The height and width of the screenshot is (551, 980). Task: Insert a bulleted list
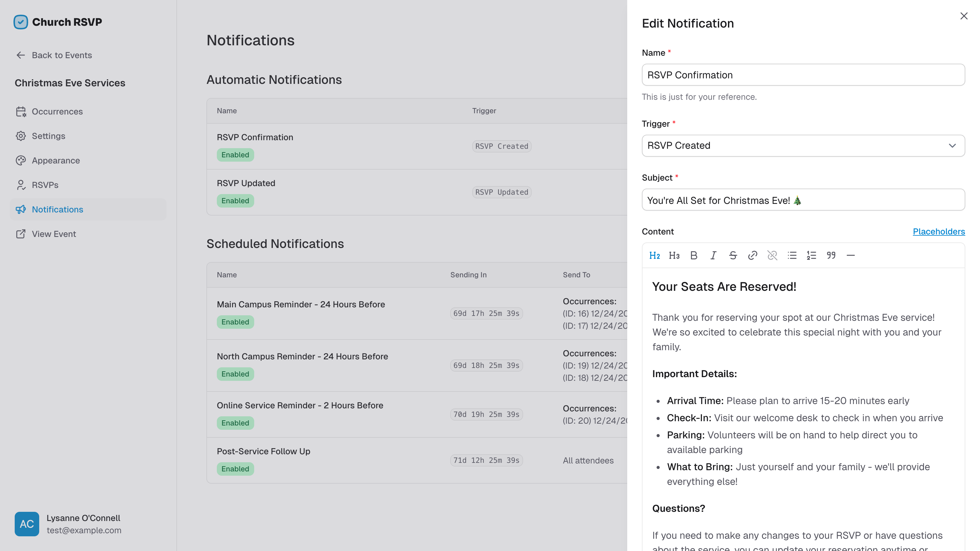pos(792,256)
